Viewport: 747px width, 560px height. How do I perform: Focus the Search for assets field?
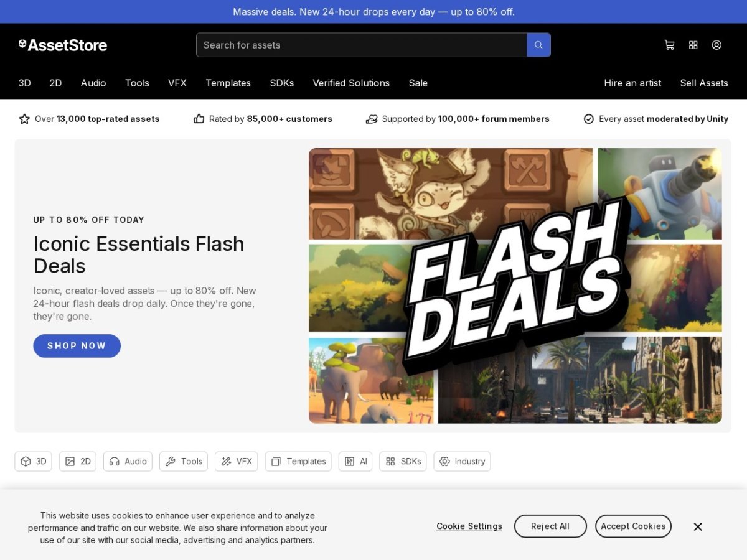(362, 45)
